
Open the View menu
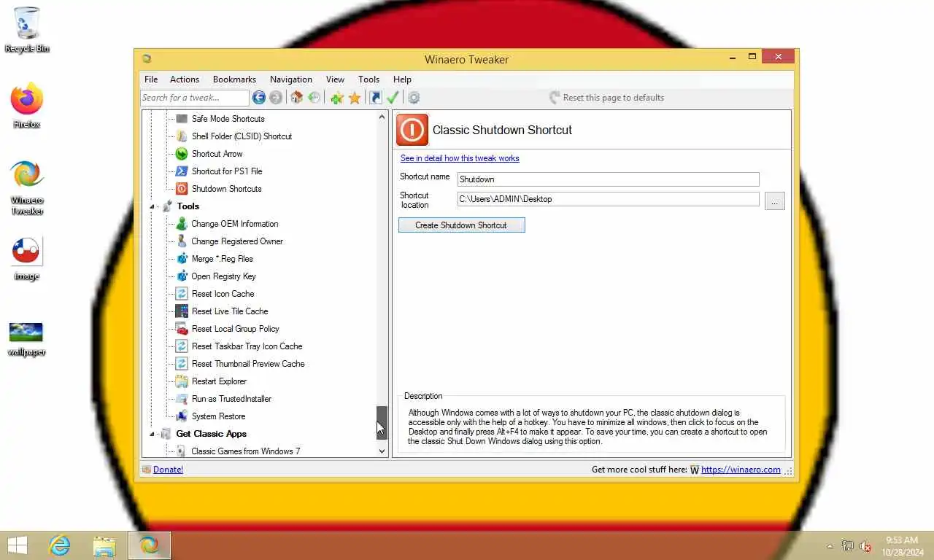pyautogui.click(x=335, y=79)
